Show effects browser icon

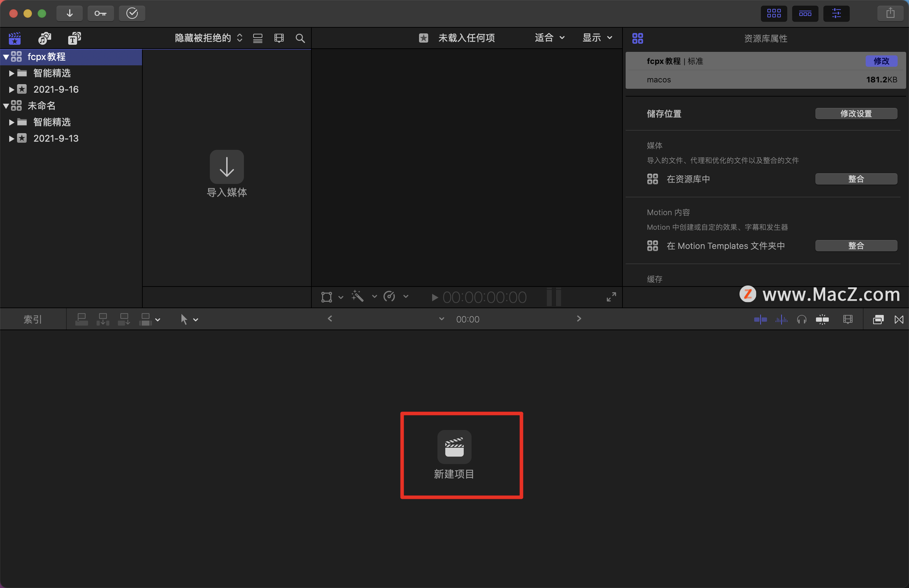(x=878, y=320)
